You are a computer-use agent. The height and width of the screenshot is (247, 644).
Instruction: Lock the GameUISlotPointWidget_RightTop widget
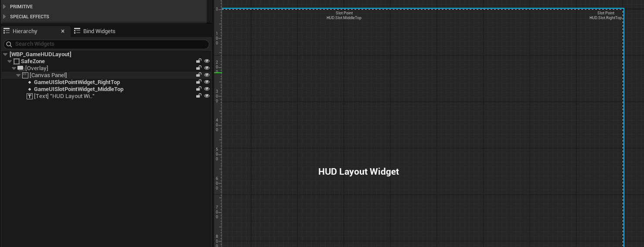pos(198,82)
